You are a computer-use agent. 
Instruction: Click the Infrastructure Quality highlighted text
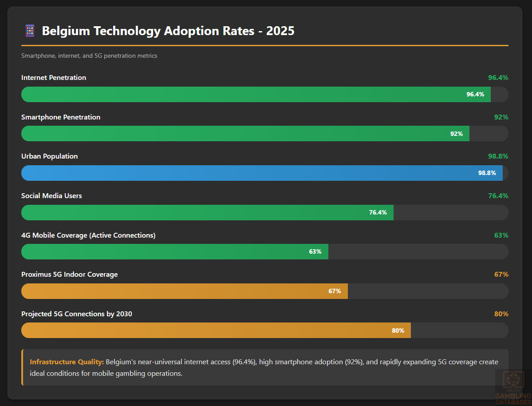coord(67,362)
